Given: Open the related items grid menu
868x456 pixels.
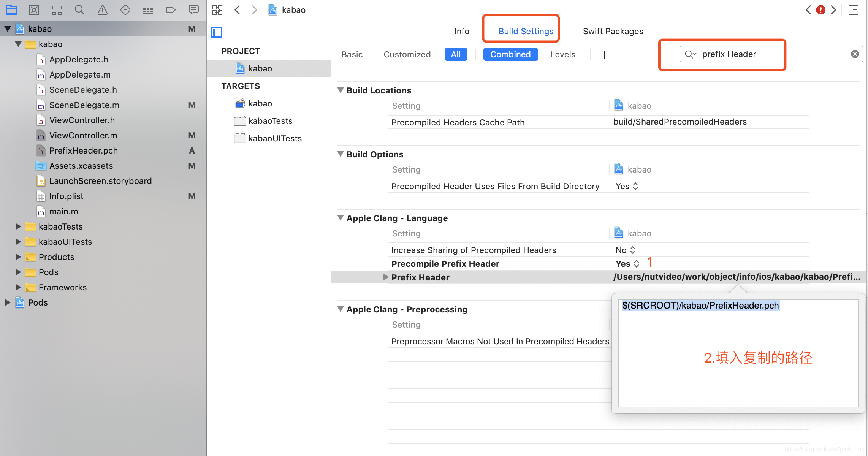Looking at the screenshot, I should click(217, 10).
